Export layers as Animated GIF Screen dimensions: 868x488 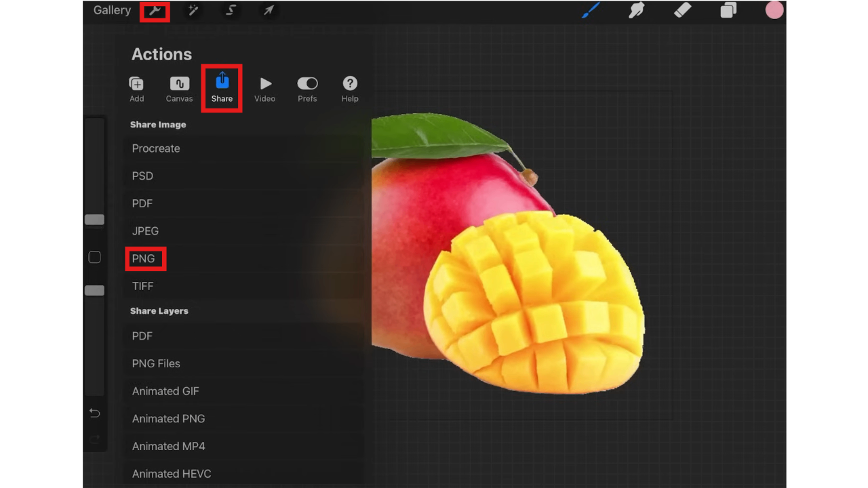(x=165, y=391)
